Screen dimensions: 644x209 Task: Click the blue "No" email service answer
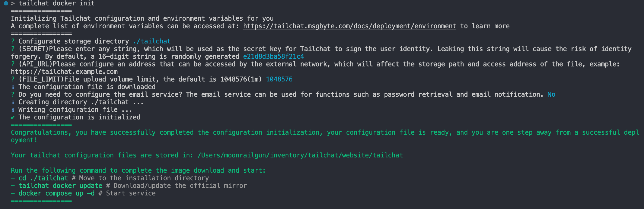[551, 94]
